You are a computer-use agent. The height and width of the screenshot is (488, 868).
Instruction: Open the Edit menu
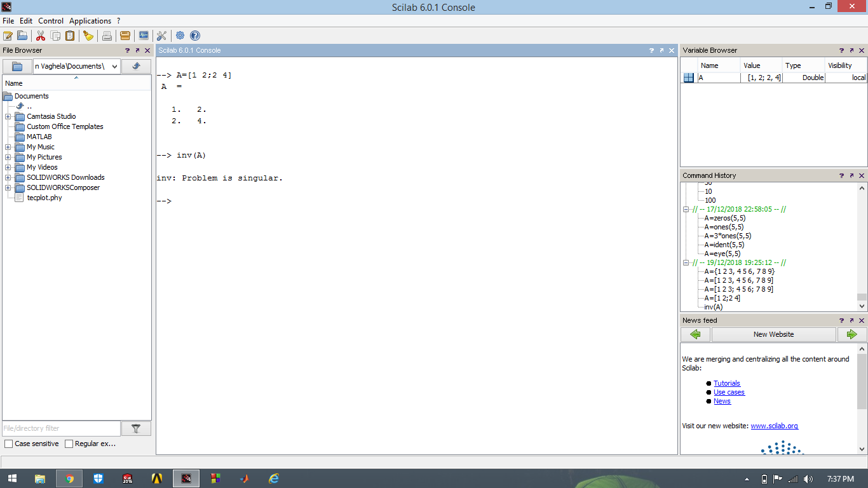26,21
